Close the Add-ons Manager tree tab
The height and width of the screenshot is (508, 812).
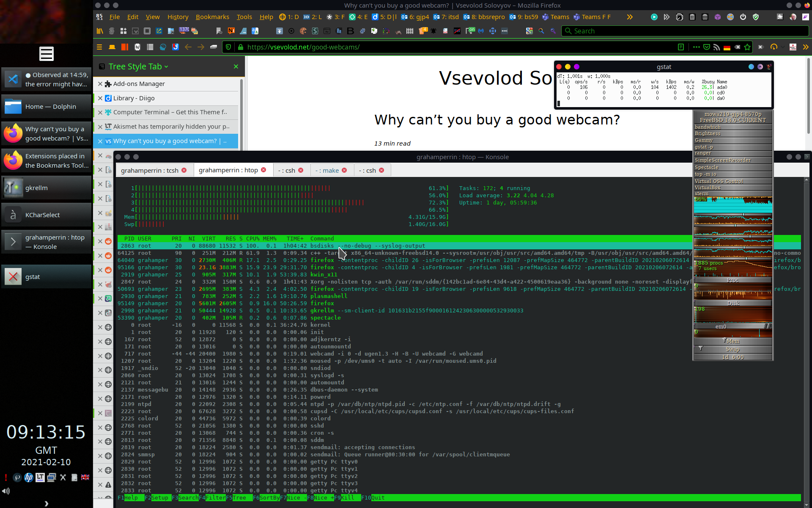[100, 84]
